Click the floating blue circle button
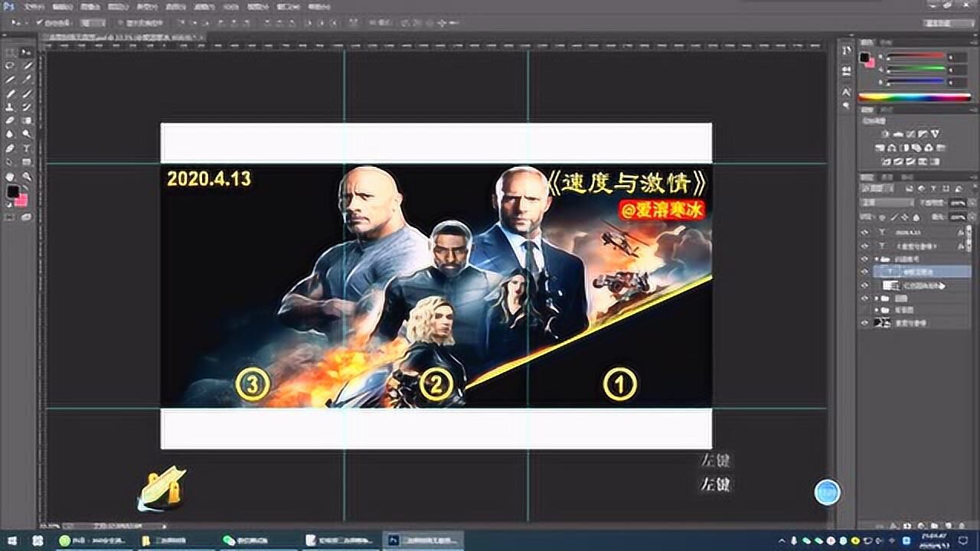980x551 pixels. pos(827,493)
